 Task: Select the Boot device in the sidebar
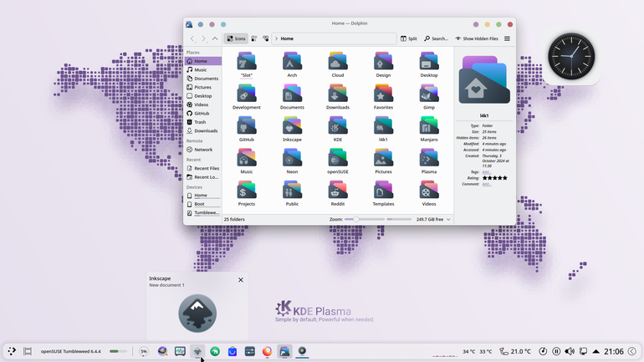[203, 204]
